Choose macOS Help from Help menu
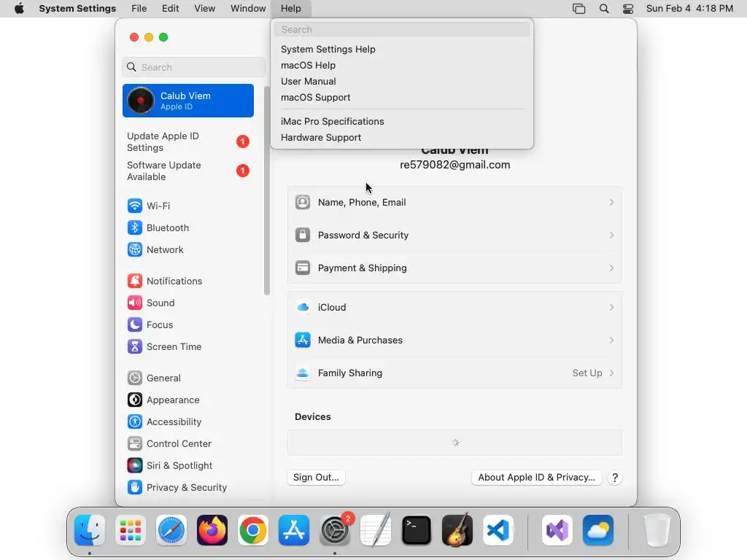 402,65
